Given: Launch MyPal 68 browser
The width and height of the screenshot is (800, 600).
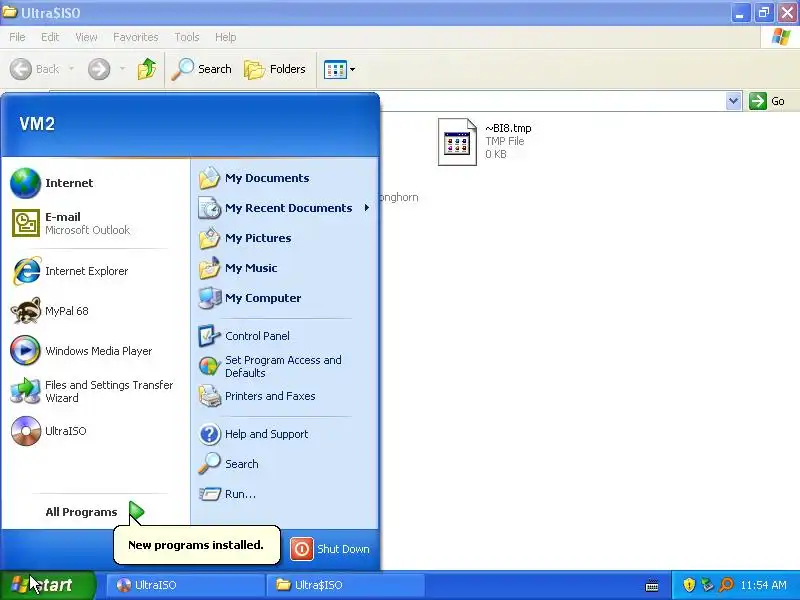Looking at the screenshot, I should (x=96, y=311).
